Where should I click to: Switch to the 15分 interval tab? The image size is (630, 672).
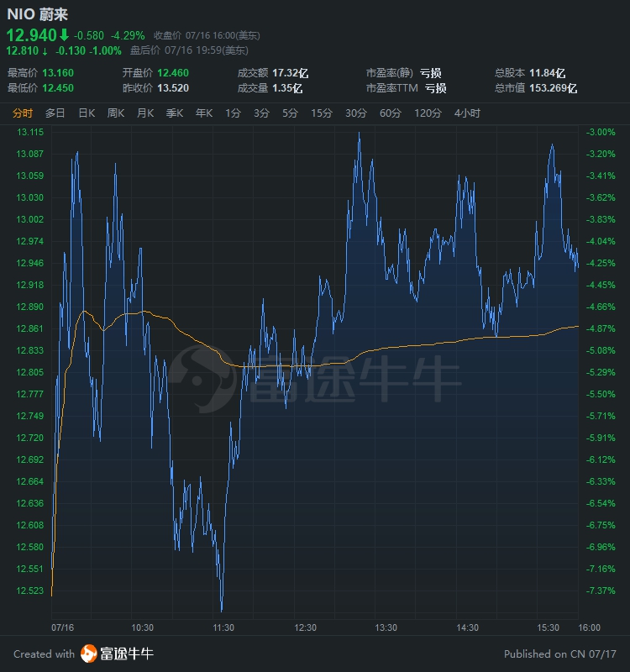click(322, 113)
